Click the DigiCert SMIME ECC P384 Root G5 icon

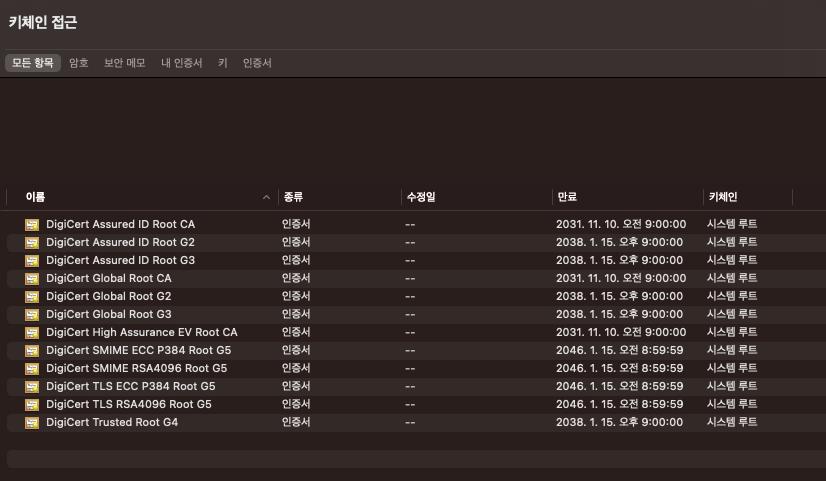click(x=32, y=351)
